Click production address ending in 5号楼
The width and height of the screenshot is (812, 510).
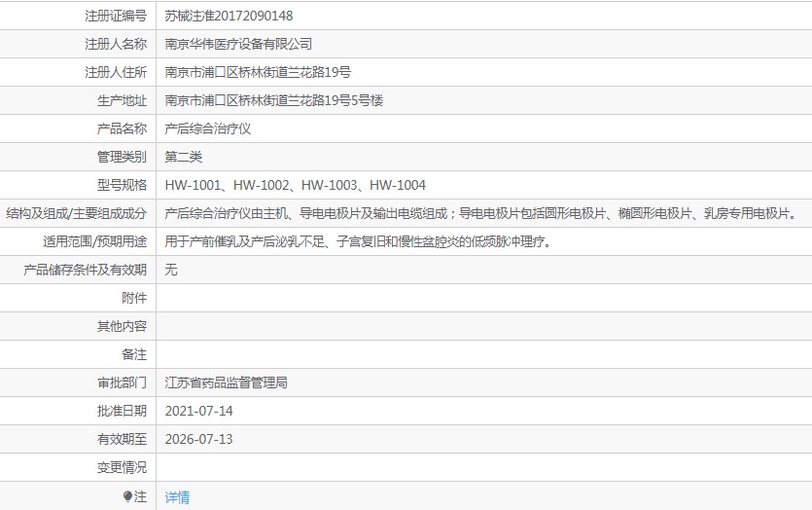(x=274, y=100)
